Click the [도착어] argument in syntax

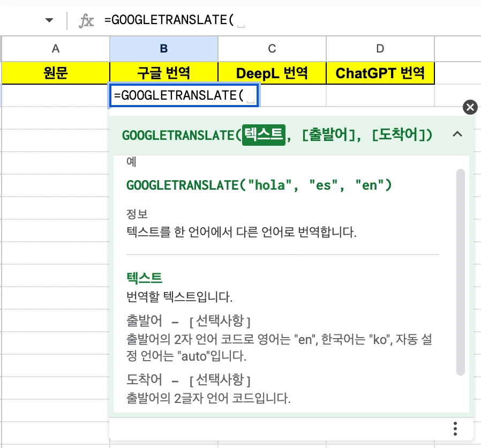point(399,135)
